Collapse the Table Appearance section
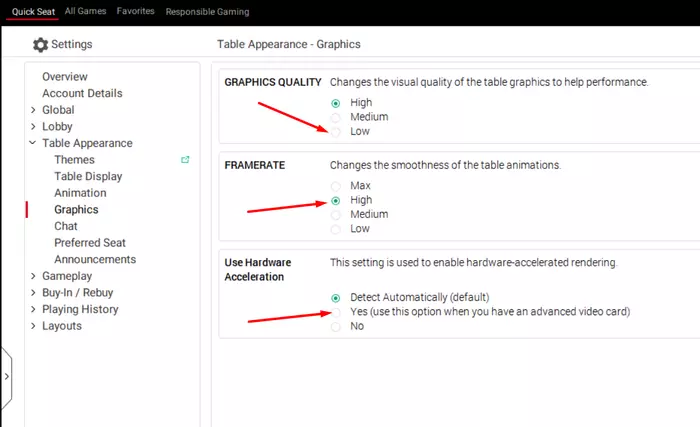Screen dimensions: 700x427 point(33,143)
